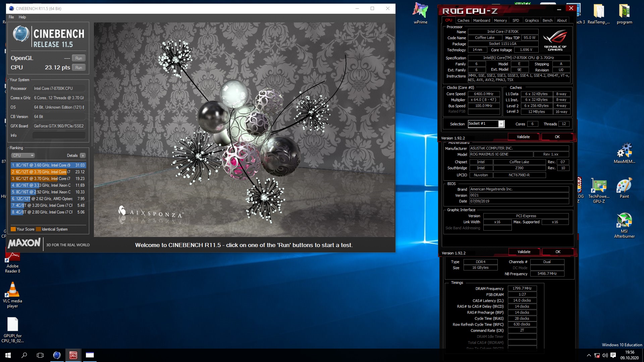Open Paint from the desktop

(624, 188)
